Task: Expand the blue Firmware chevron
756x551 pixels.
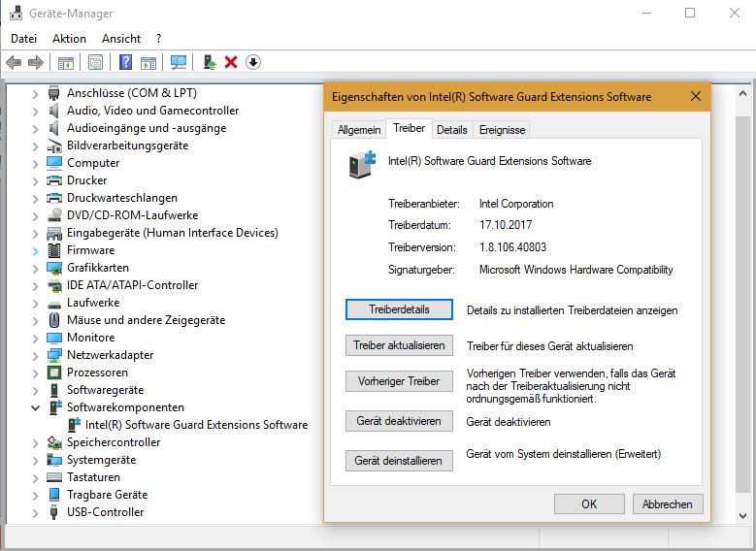Action: 35,251
